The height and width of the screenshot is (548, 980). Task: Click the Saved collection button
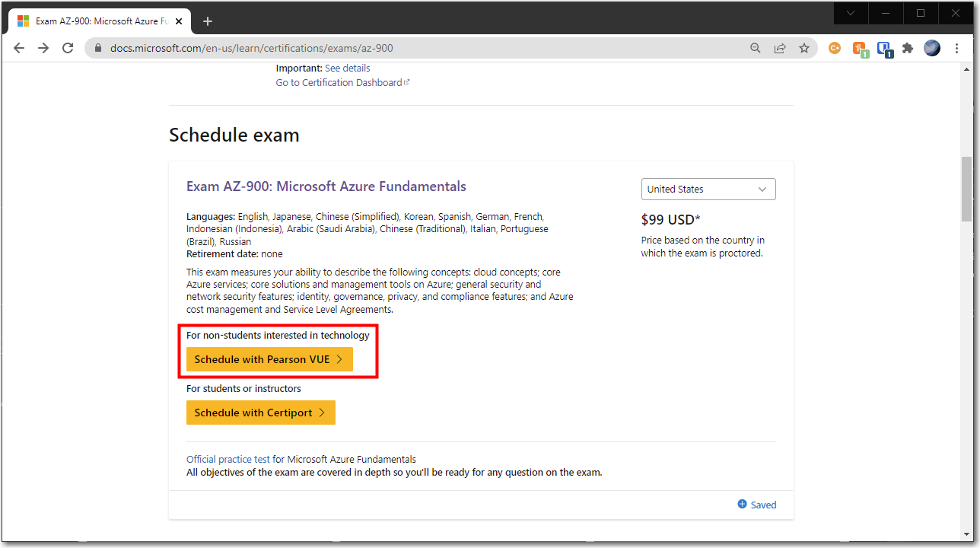pyautogui.click(x=757, y=504)
